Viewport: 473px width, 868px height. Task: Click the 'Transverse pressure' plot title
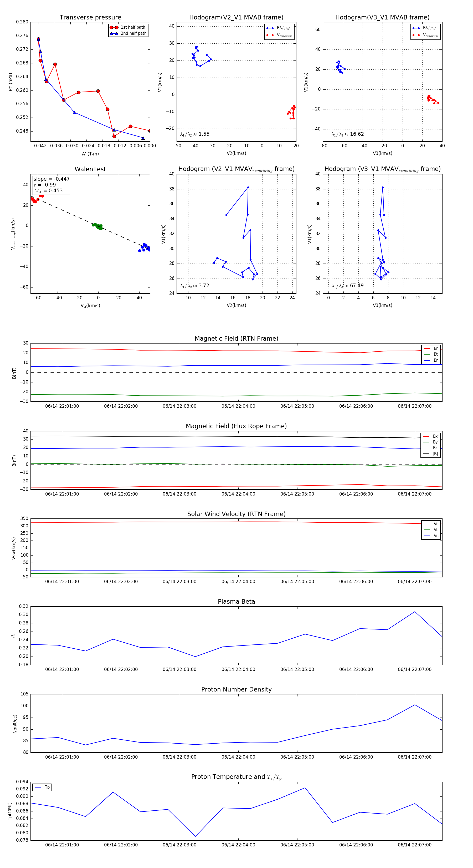click(x=90, y=18)
